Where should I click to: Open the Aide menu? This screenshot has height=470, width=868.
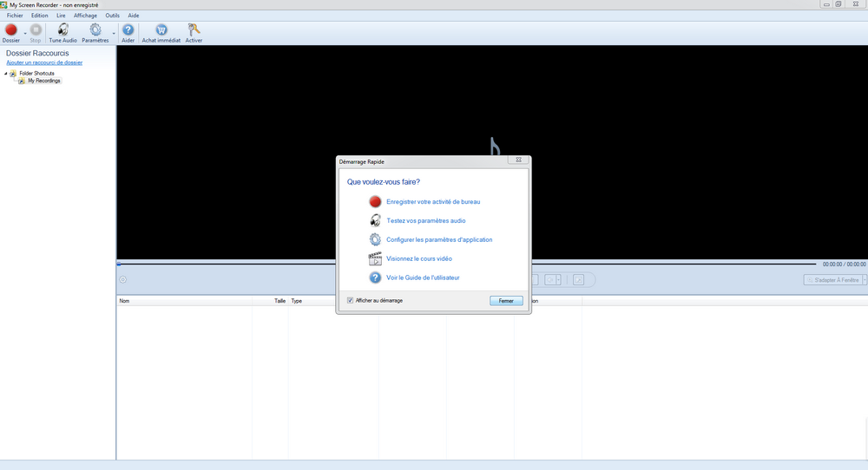pos(134,16)
